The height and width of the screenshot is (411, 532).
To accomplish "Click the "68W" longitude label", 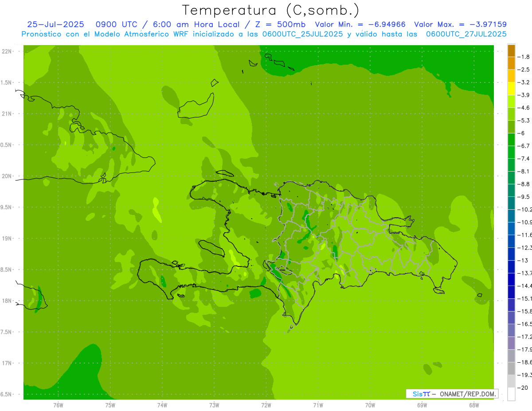I will coord(473,405).
